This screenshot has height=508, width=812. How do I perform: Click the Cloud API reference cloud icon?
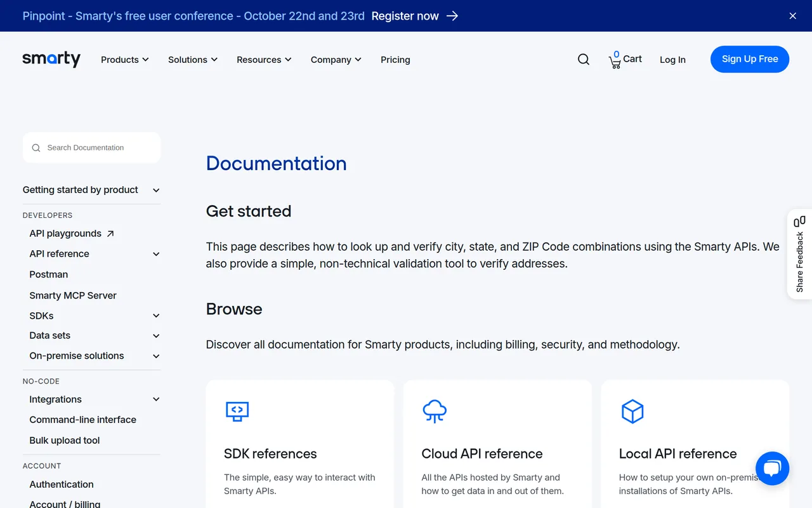point(435,411)
